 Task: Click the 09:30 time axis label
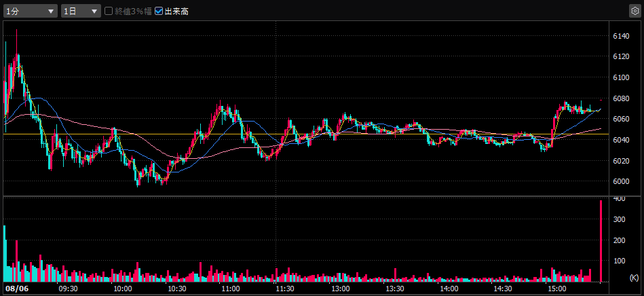click(x=68, y=288)
